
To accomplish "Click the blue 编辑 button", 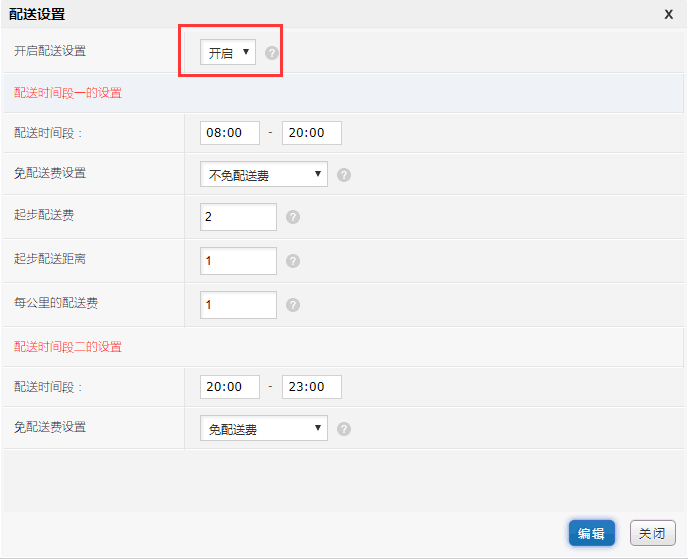I will (591, 533).
